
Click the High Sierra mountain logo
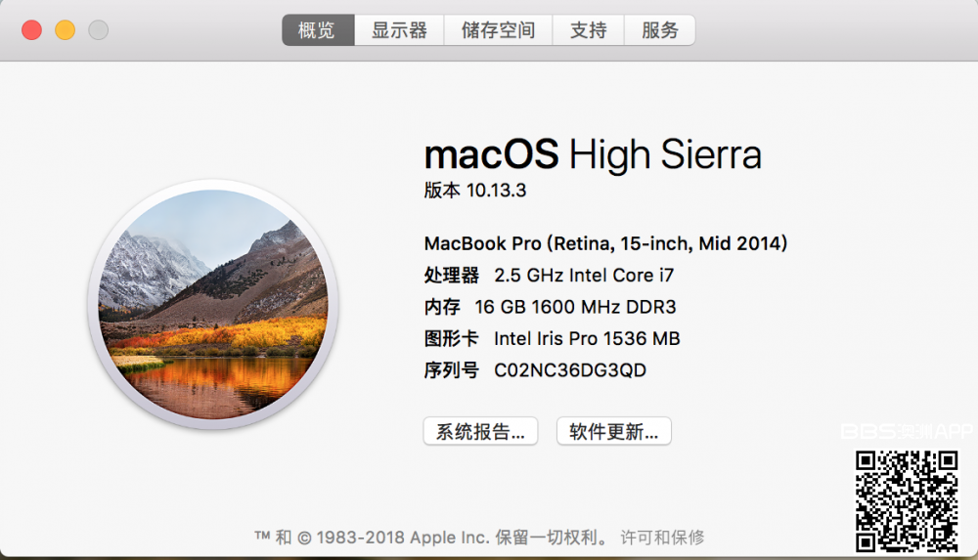coord(212,305)
